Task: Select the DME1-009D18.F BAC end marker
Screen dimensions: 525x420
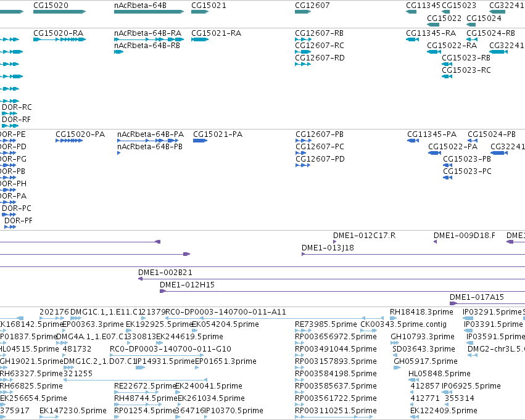Action: (x=436, y=242)
